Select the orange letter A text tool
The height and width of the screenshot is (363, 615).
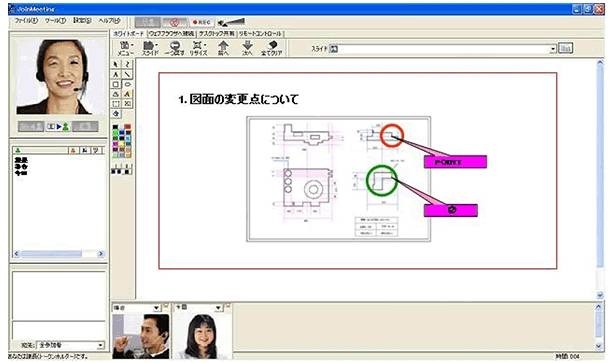tap(127, 94)
